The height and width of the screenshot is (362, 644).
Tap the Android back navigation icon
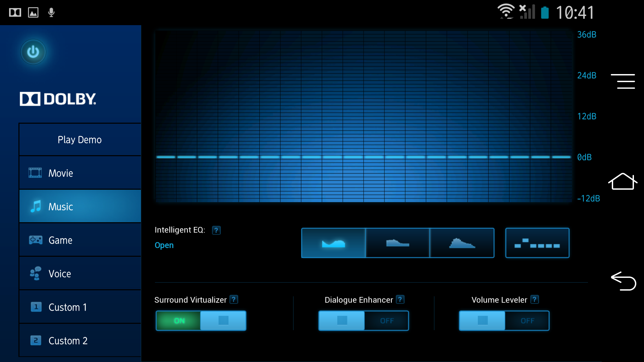pyautogui.click(x=624, y=281)
